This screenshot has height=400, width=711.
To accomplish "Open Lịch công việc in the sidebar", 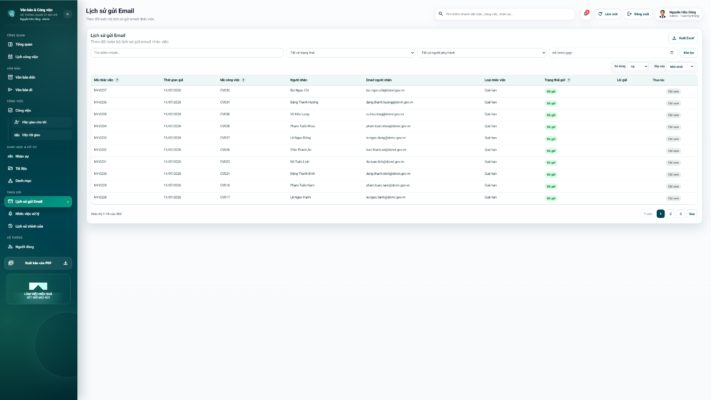I will point(38,57).
